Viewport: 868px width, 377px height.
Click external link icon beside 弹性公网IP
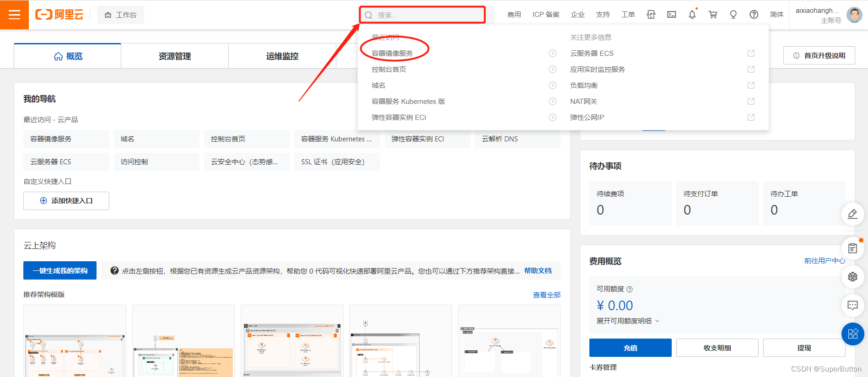[x=751, y=118]
